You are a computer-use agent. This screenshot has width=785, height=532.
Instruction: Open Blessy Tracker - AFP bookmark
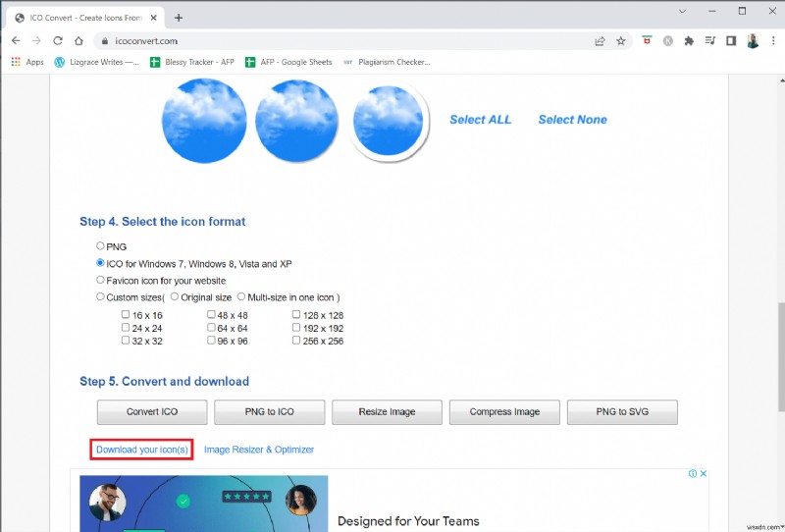pos(192,62)
